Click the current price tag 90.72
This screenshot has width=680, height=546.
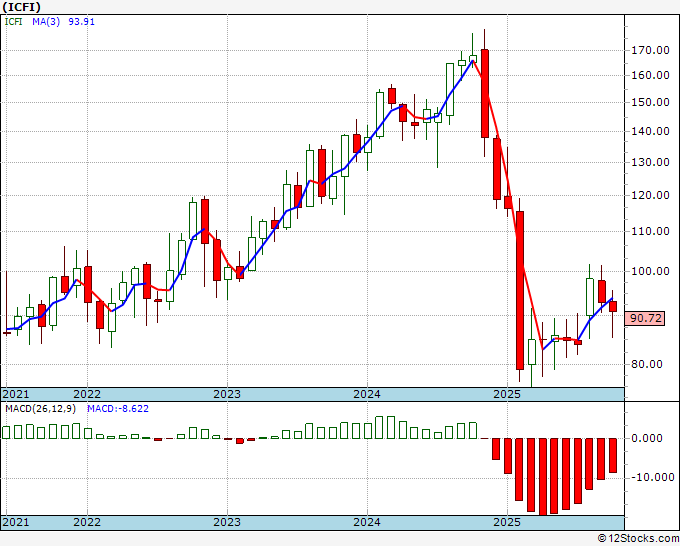tap(646, 319)
